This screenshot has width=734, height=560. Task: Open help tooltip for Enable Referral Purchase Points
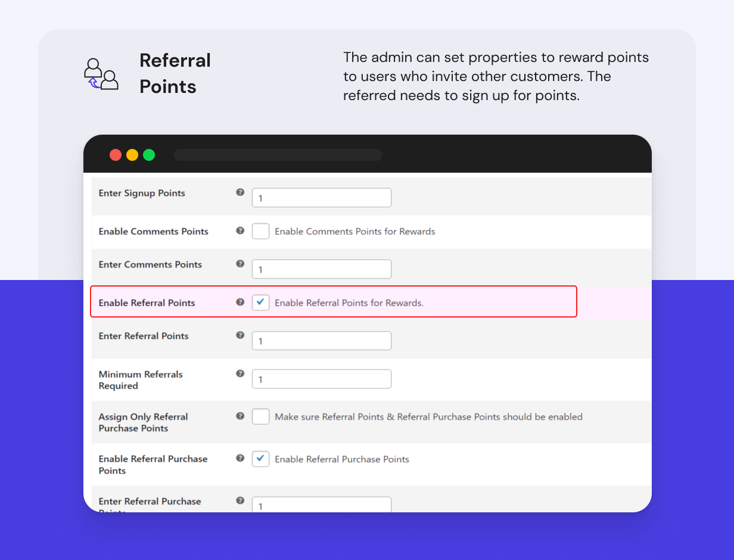[x=240, y=458]
